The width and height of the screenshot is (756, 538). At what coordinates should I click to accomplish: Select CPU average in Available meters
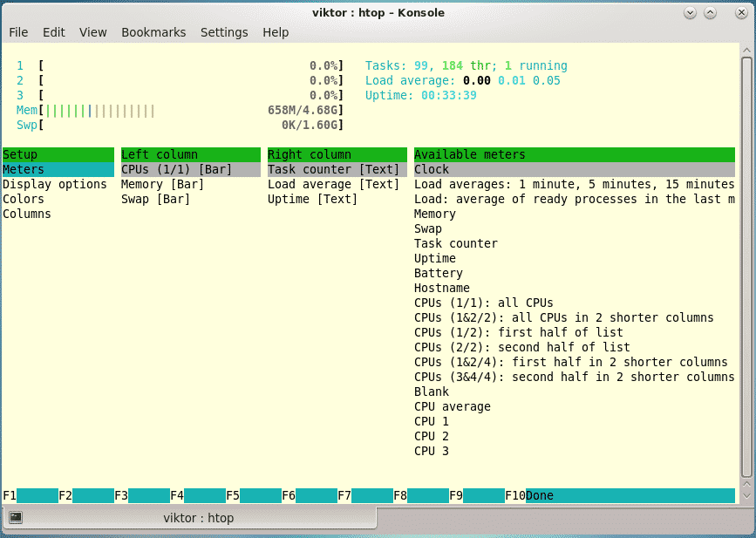tap(452, 406)
